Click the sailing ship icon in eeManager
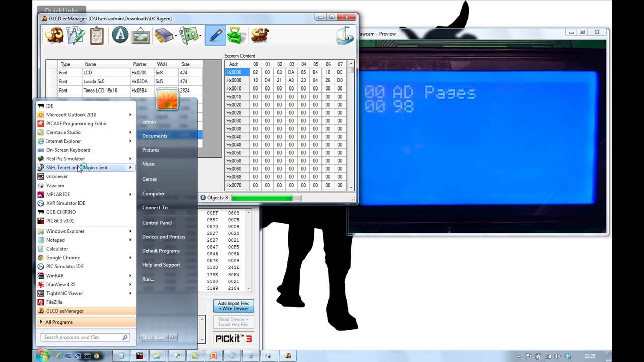 click(x=345, y=35)
